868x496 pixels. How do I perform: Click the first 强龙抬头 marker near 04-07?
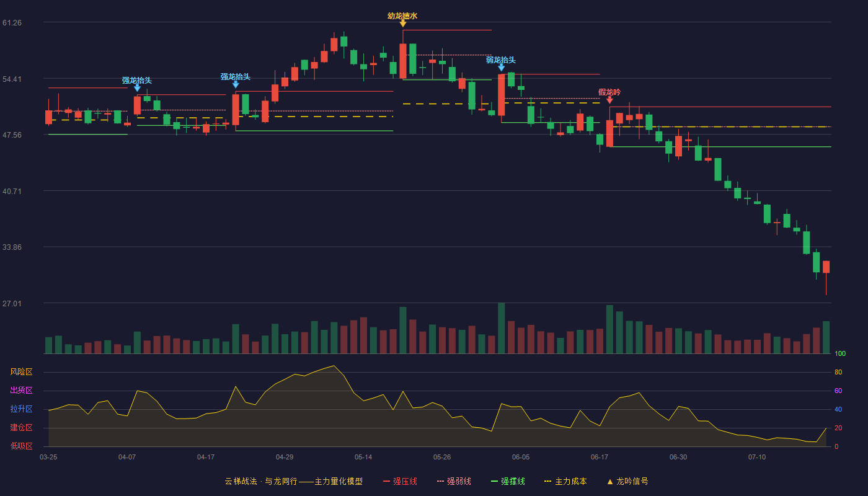pyautogui.click(x=137, y=88)
